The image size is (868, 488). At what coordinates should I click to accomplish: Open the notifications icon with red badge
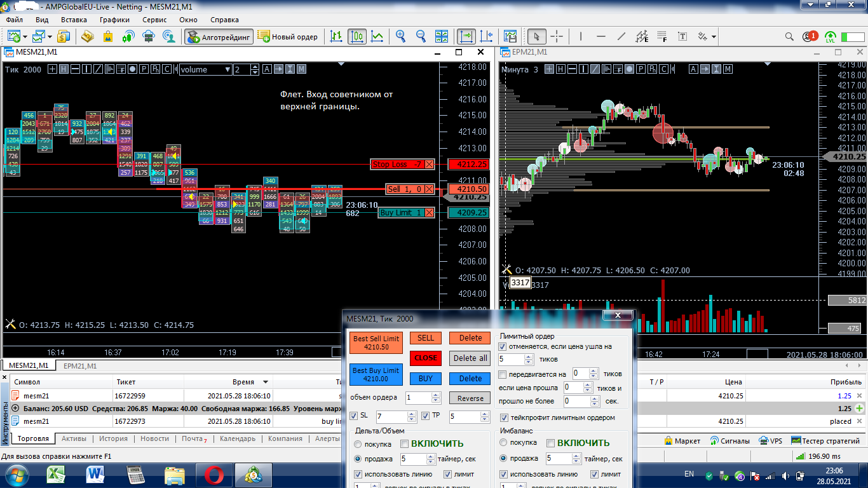[810, 37]
